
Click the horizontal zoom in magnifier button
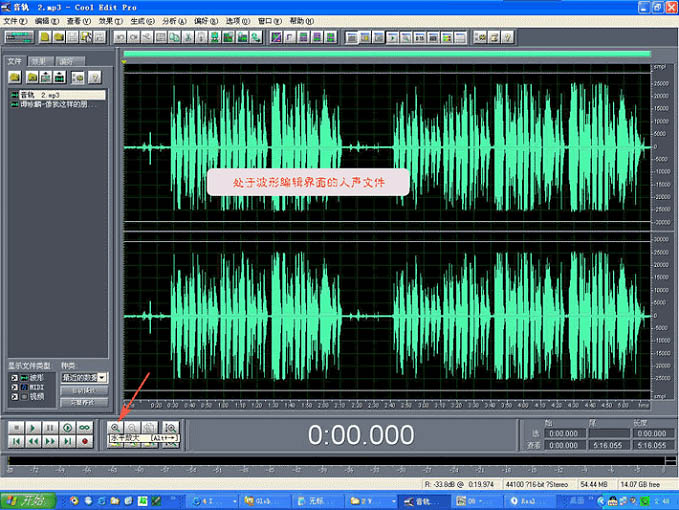(x=114, y=427)
